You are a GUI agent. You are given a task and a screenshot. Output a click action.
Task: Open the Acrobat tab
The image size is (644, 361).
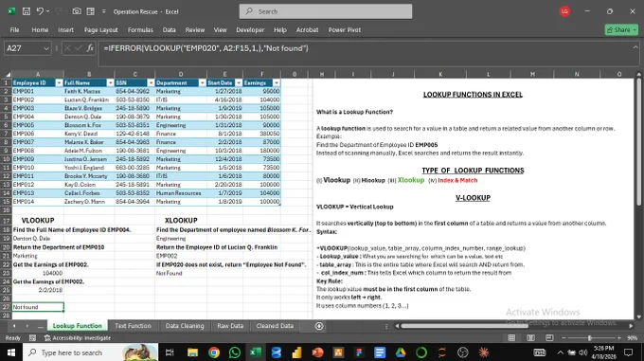click(307, 30)
